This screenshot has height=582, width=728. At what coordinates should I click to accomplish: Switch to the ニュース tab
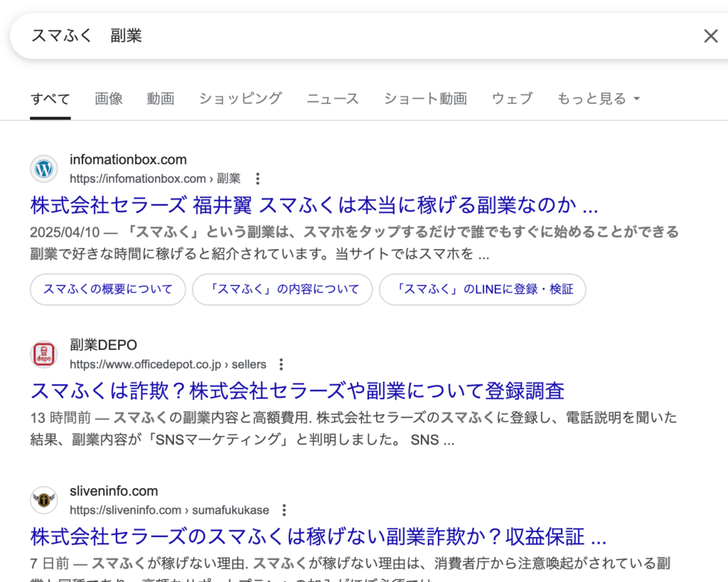pyautogui.click(x=333, y=98)
